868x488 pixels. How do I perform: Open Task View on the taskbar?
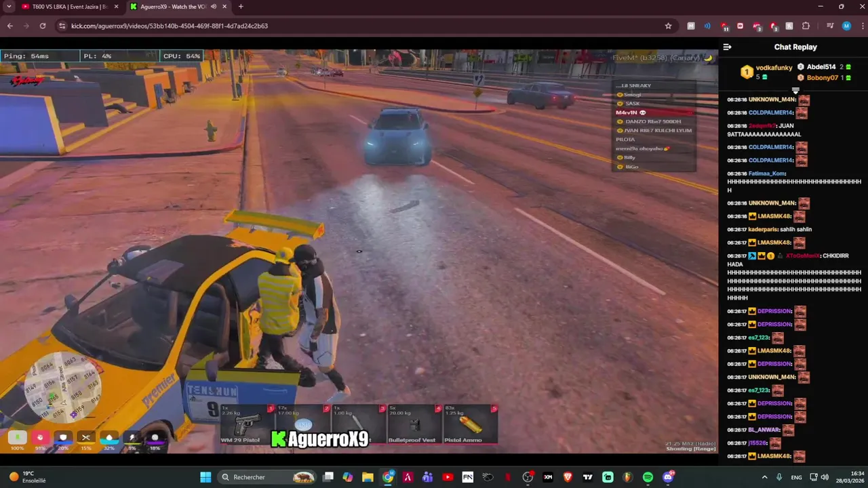(328, 477)
